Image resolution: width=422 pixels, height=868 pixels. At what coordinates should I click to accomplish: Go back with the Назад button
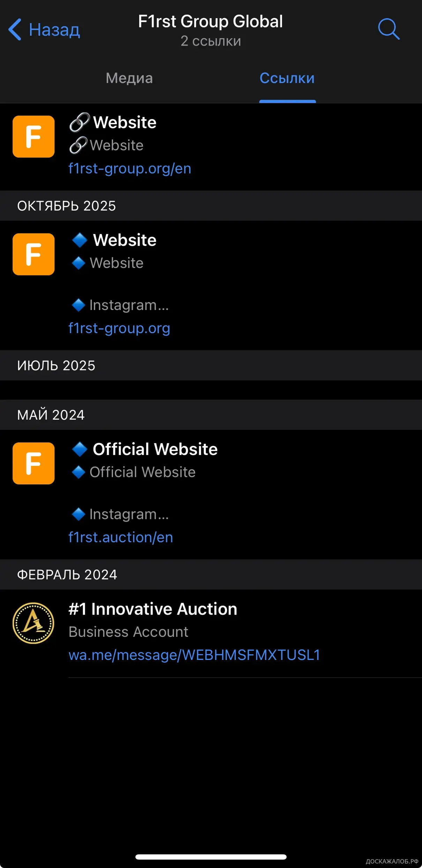click(54, 30)
